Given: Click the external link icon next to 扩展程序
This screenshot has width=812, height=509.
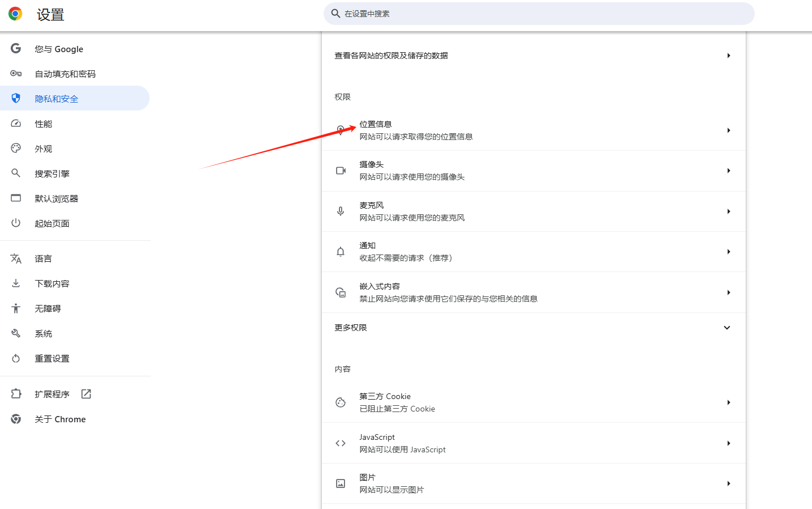Looking at the screenshot, I should [x=86, y=394].
